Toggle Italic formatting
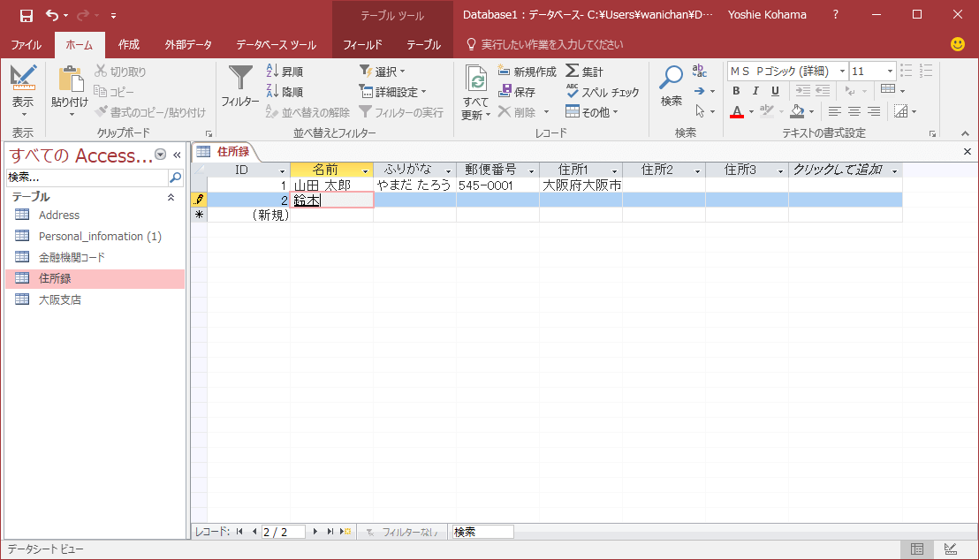The height and width of the screenshot is (560, 979). (755, 91)
